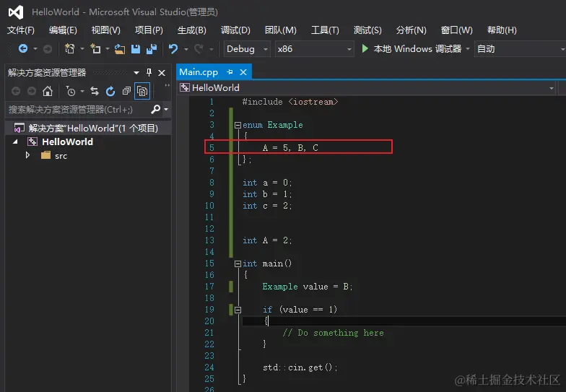Click Solution Explorer back button
Screen dimensions: 566x392
[x=16, y=91]
